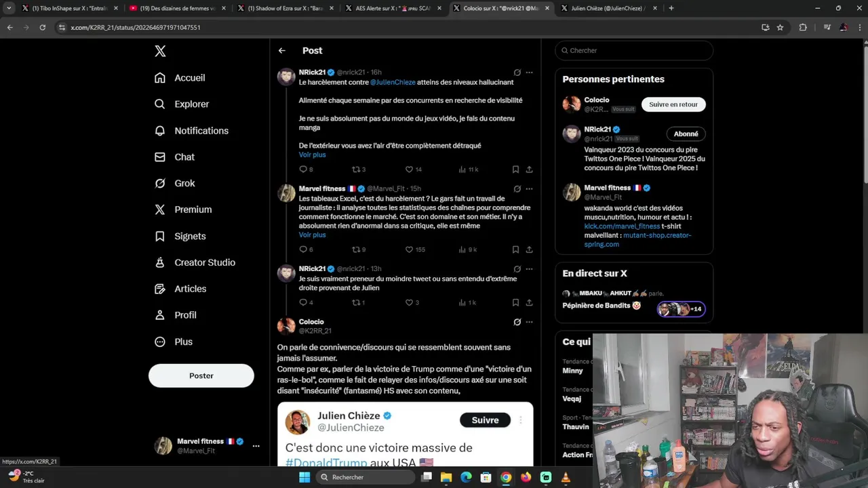Open browser extensions puzzle icon

[803, 27]
